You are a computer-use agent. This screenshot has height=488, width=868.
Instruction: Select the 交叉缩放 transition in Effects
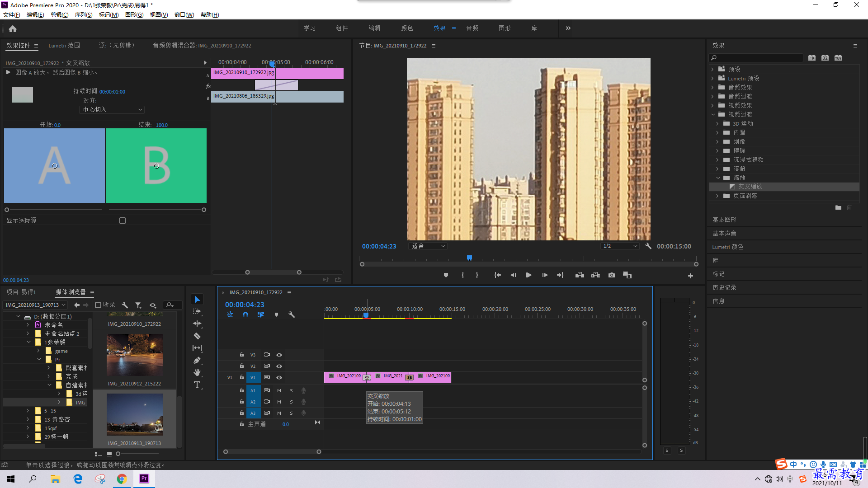tap(783, 187)
